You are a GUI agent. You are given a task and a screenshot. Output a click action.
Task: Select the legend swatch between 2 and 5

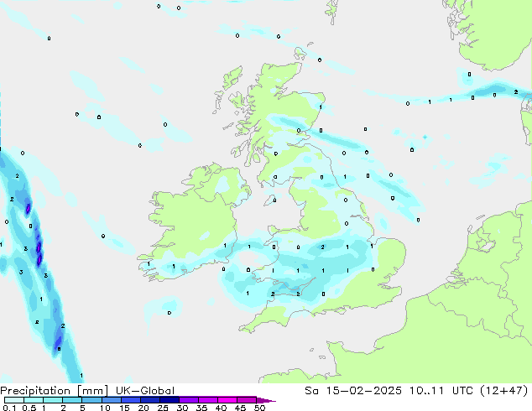click(72, 400)
